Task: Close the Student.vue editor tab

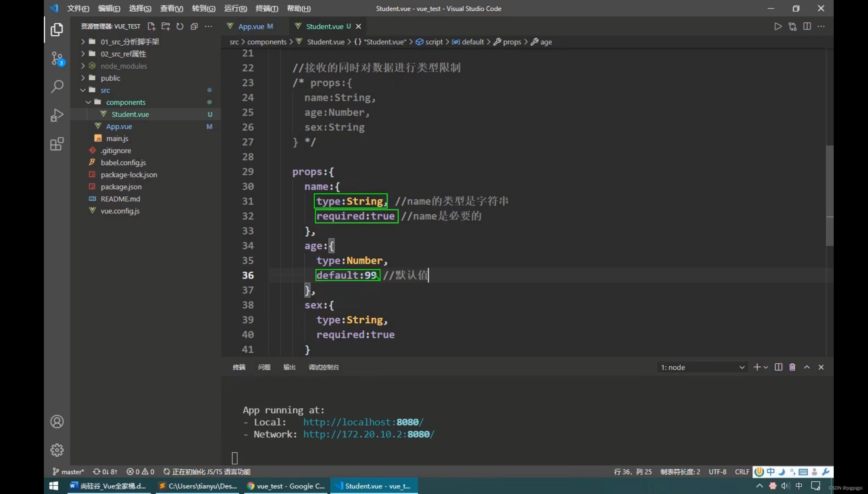Action: pyautogui.click(x=358, y=26)
